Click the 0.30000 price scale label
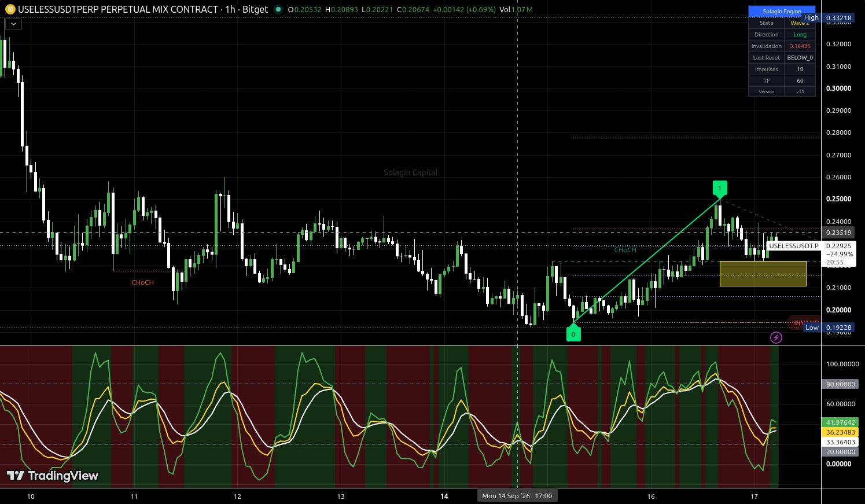This screenshot has width=865, height=504. 838,89
